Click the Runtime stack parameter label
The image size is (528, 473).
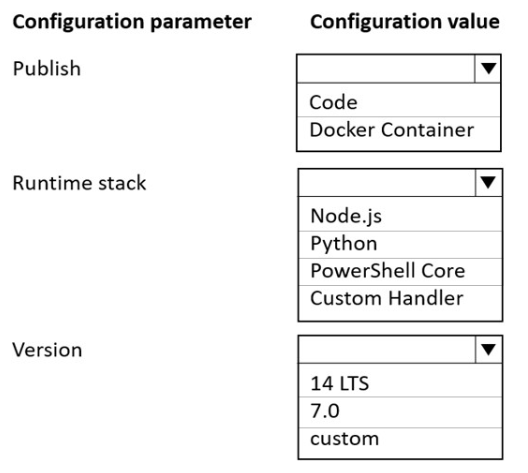(x=79, y=183)
